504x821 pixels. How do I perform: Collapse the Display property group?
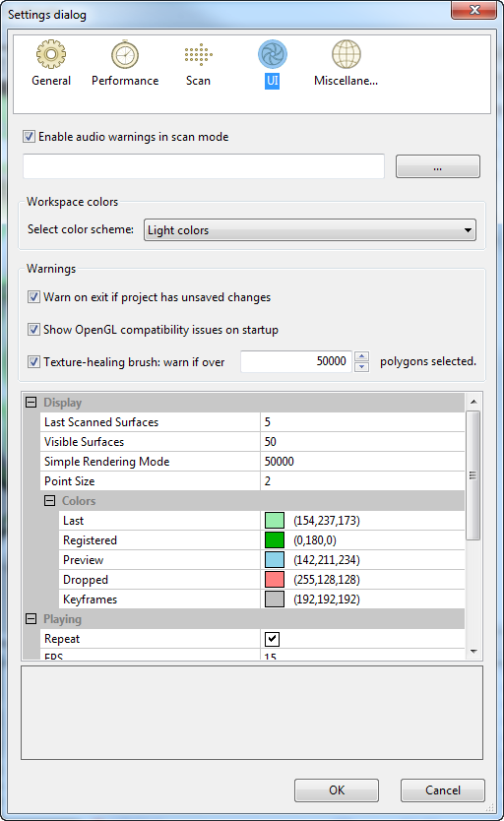pos(31,402)
